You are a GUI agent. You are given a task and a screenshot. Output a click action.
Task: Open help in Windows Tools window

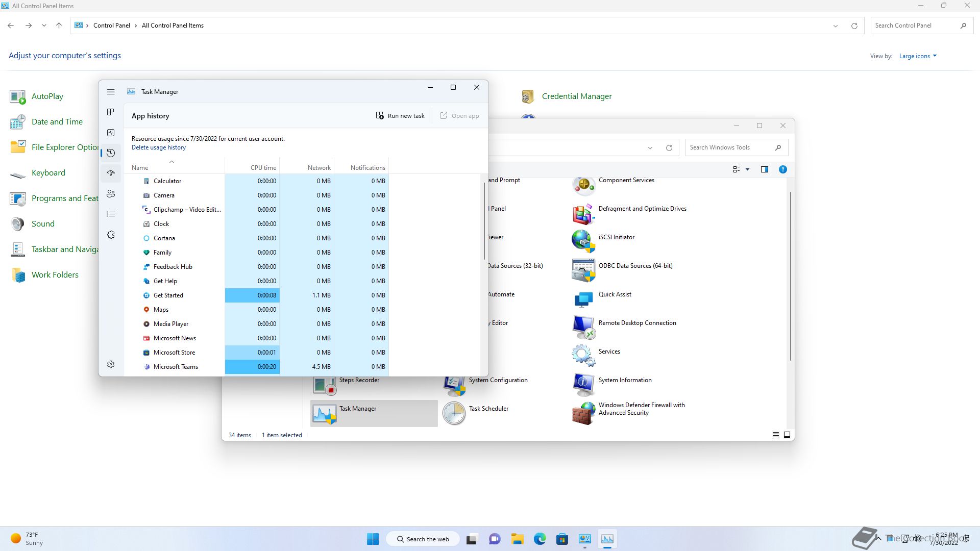(x=782, y=169)
